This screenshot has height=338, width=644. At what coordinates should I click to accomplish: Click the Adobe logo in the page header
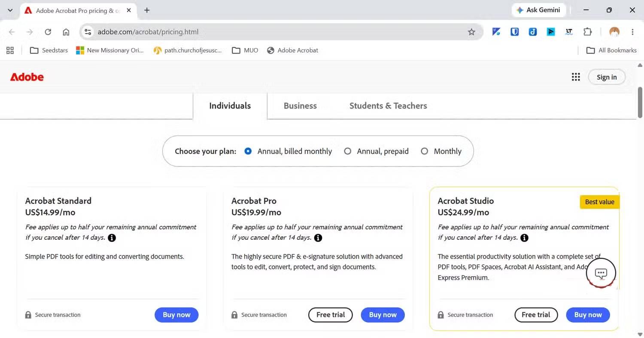click(x=27, y=77)
